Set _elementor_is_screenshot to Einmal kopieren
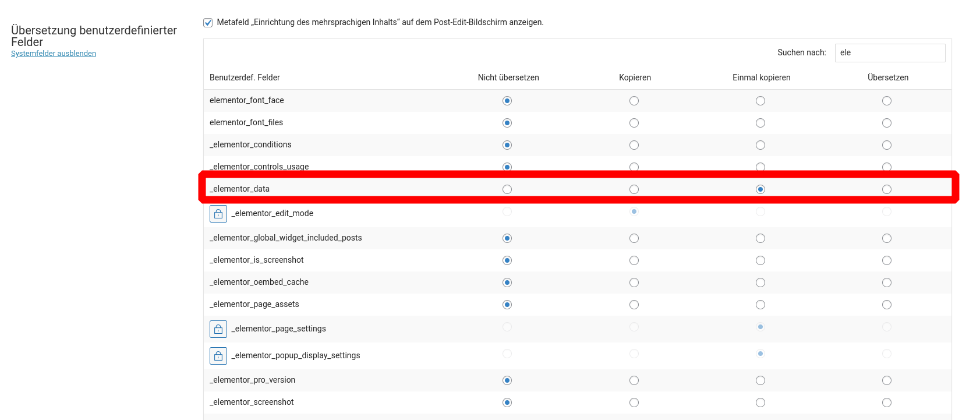This screenshot has width=980, height=420. pyautogui.click(x=760, y=260)
